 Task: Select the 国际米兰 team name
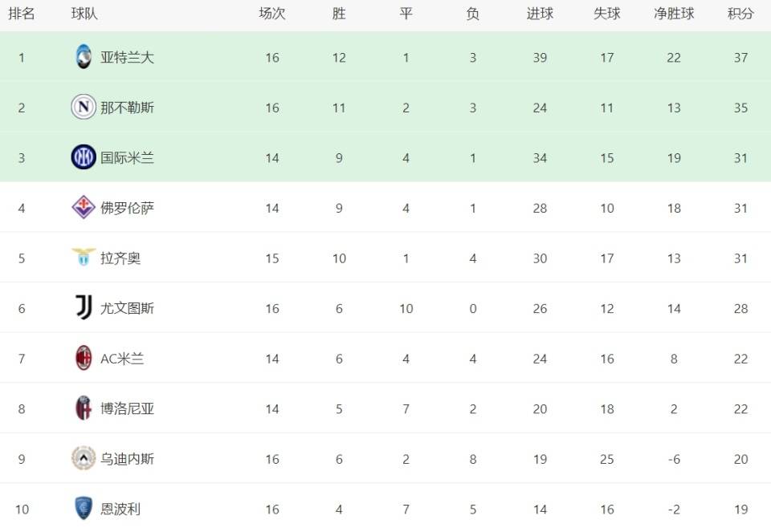tap(127, 158)
